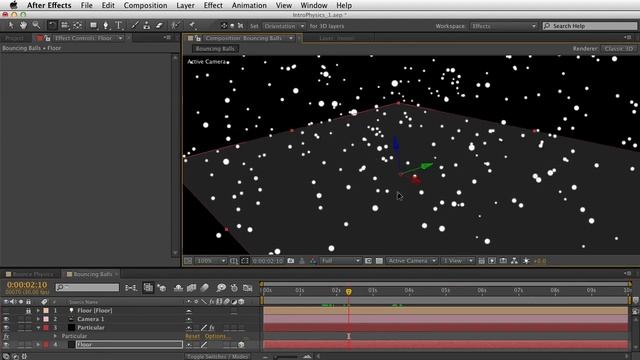Select the Rotation tool

click(x=52, y=25)
